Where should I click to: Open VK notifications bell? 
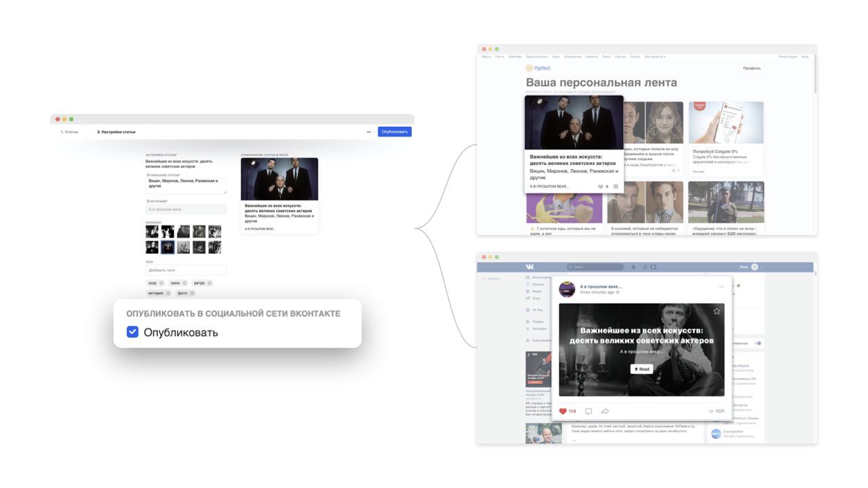click(x=633, y=267)
